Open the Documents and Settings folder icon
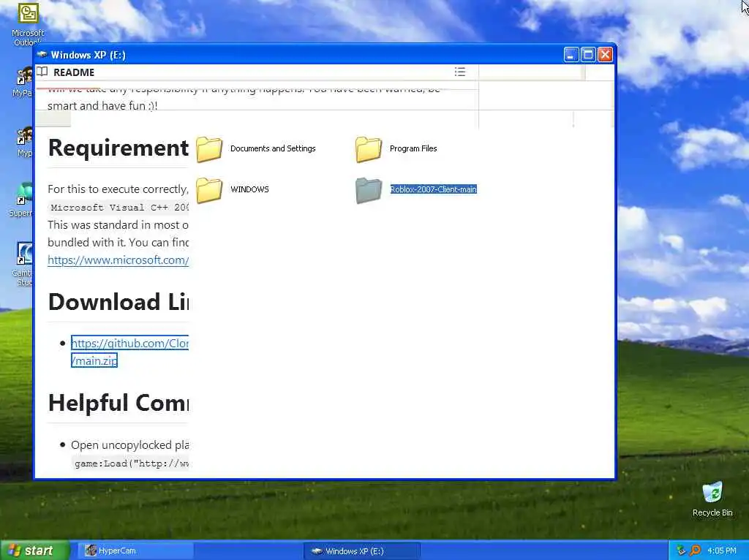Screen dimensions: 749x560 208,149
